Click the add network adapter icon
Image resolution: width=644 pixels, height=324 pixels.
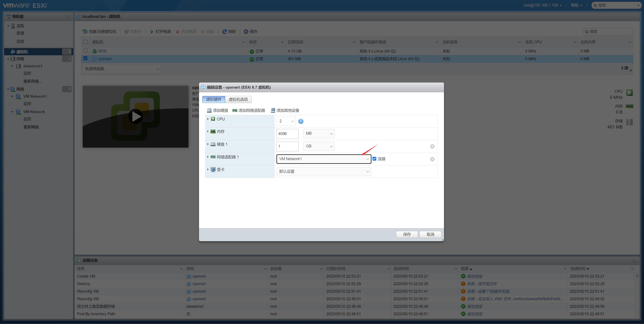(x=235, y=110)
